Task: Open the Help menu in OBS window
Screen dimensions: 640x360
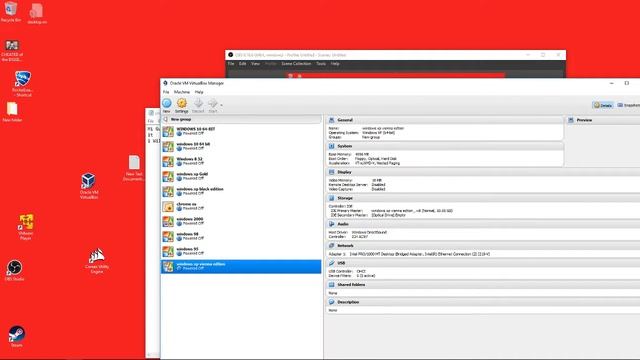Action: pos(335,64)
